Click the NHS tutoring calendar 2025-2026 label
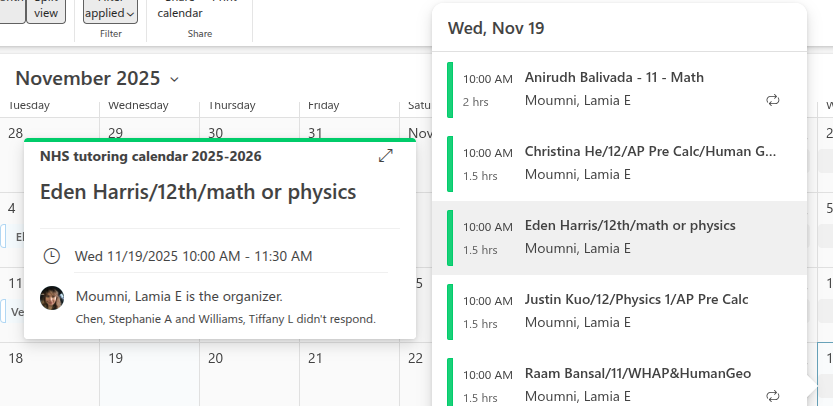 pyautogui.click(x=151, y=156)
